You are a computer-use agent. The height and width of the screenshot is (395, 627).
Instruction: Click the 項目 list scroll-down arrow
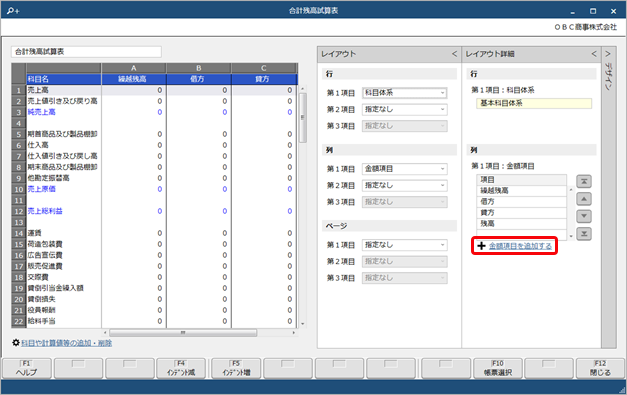click(x=571, y=236)
